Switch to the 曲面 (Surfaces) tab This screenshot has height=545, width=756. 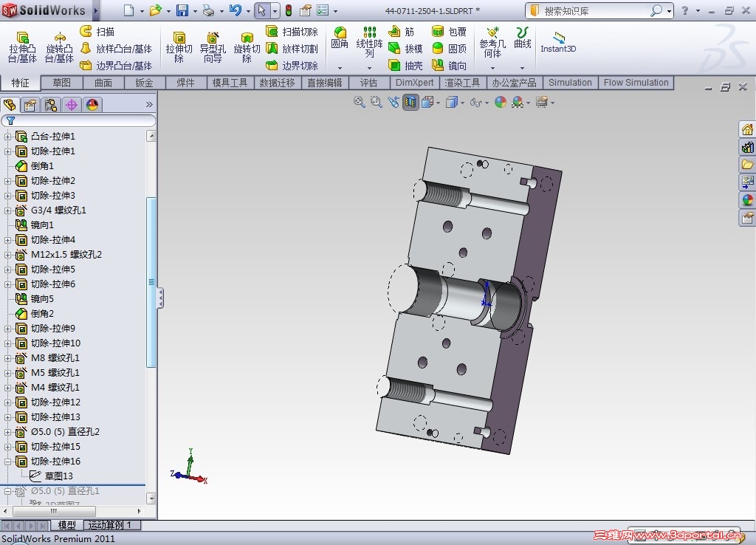coord(103,83)
